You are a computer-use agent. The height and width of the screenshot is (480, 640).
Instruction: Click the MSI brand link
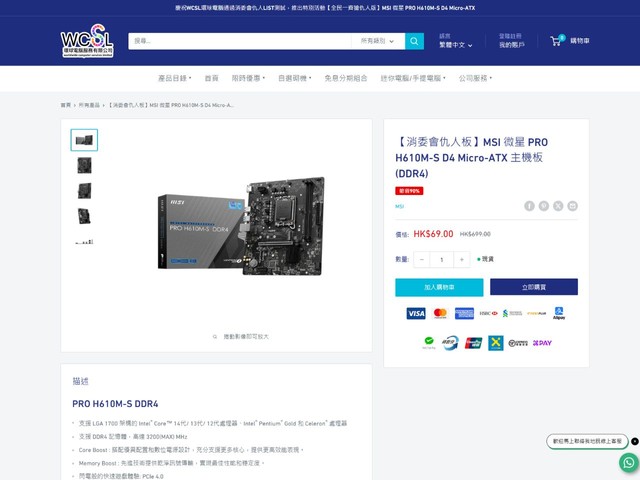pos(400,207)
